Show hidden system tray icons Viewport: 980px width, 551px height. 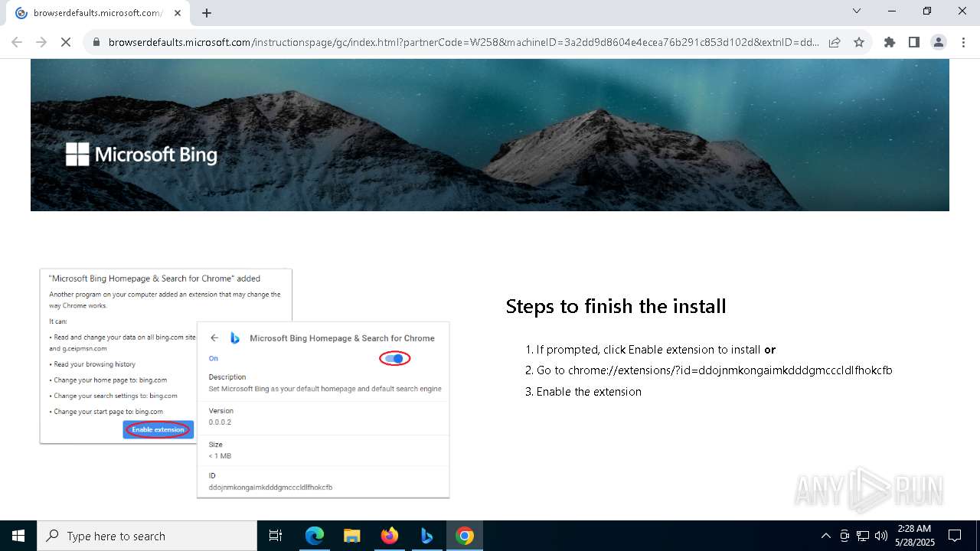coord(825,536)
